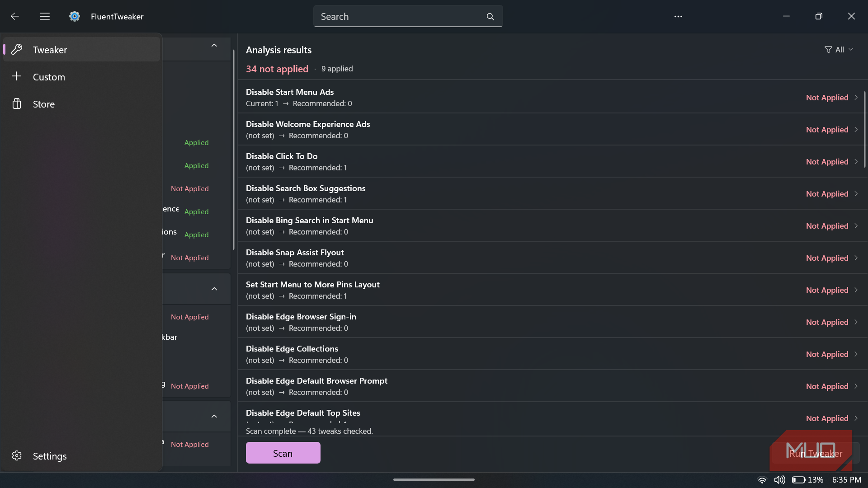
Task: Expand Disable Start Menu Ads row chevron
Action: point(856,97)
